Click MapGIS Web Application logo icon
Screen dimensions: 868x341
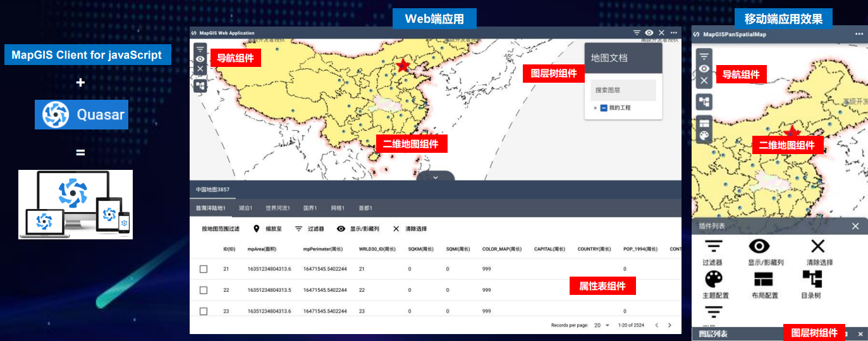(195, 32)
